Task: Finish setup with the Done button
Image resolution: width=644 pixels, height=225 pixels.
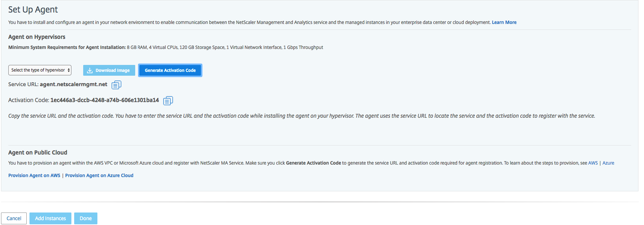Action: tap(86, 218)
